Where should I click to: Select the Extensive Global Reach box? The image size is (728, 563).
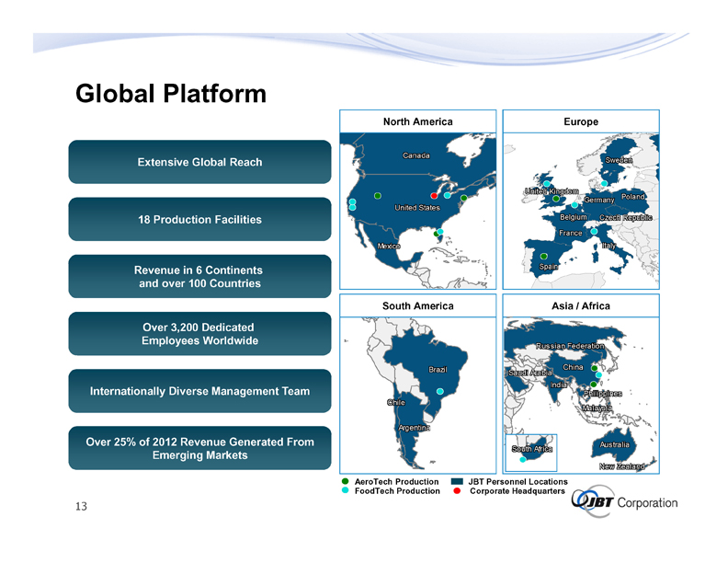click(x=199, y=162)
